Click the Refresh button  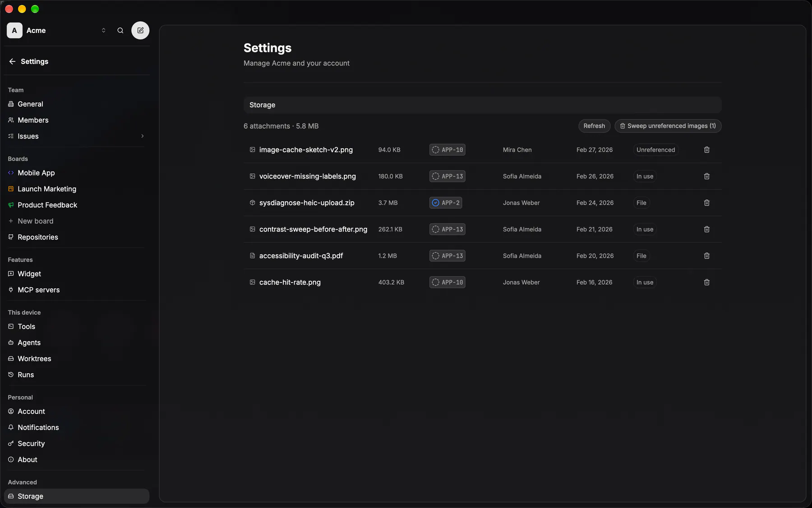pos(594,126)
